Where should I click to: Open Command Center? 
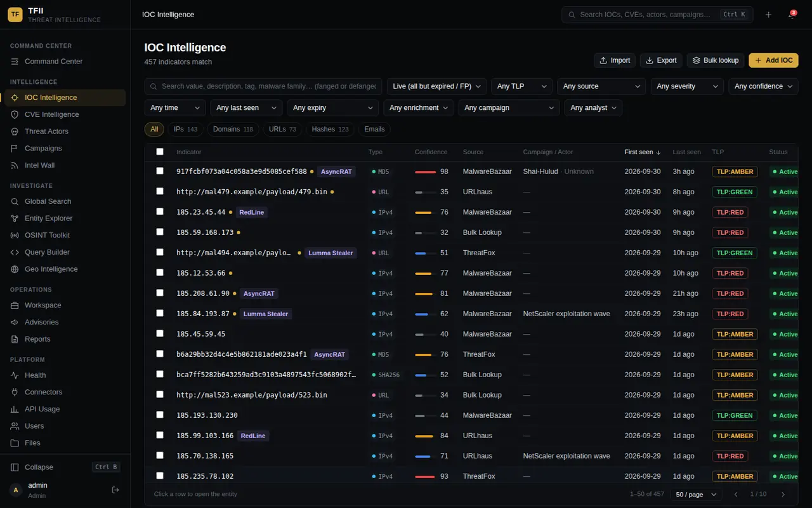65,62
